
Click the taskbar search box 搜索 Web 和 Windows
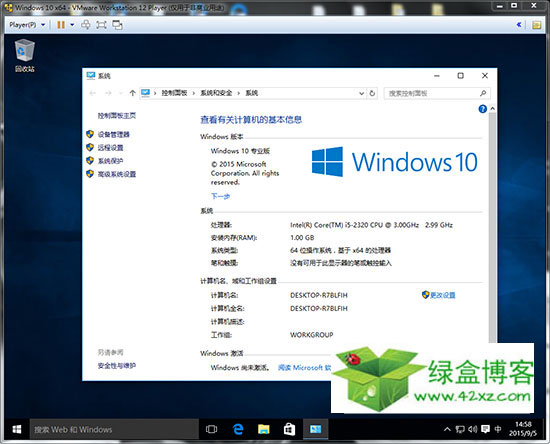[x=114, y=429]
